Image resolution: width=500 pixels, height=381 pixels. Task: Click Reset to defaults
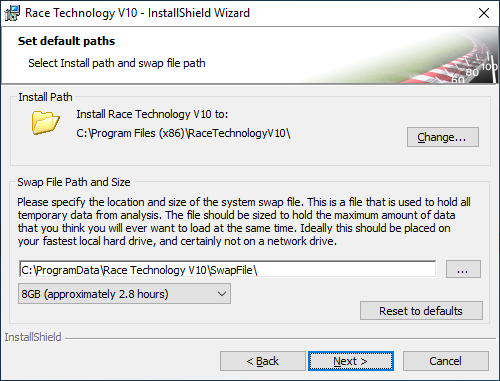coord(421,311)
